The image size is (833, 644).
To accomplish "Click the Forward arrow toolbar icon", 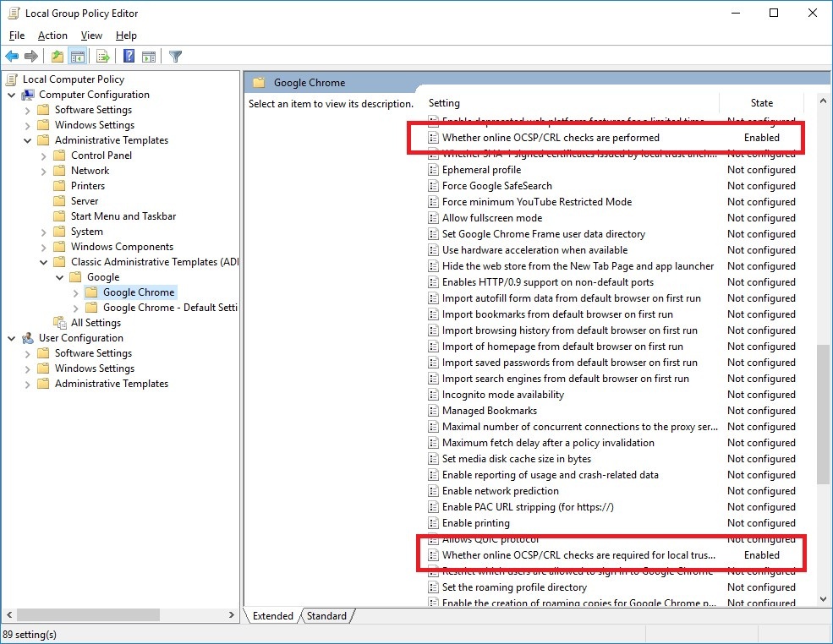I will [x=31, y=56].
